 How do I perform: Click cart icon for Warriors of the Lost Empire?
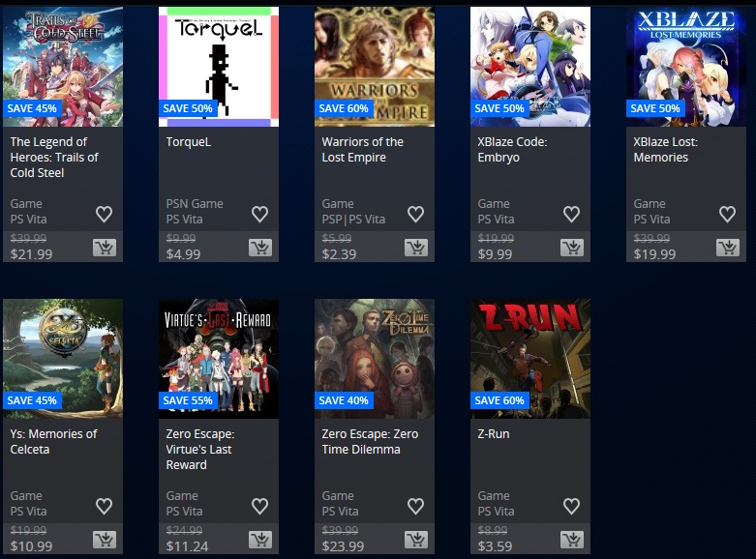pos(416,248)
